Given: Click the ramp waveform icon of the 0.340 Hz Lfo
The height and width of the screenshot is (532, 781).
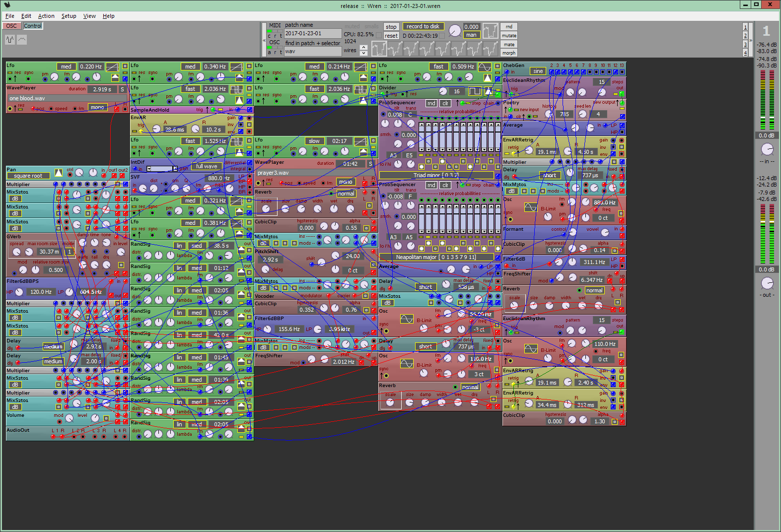Looking at the screenshot, I should click(236, 66).
